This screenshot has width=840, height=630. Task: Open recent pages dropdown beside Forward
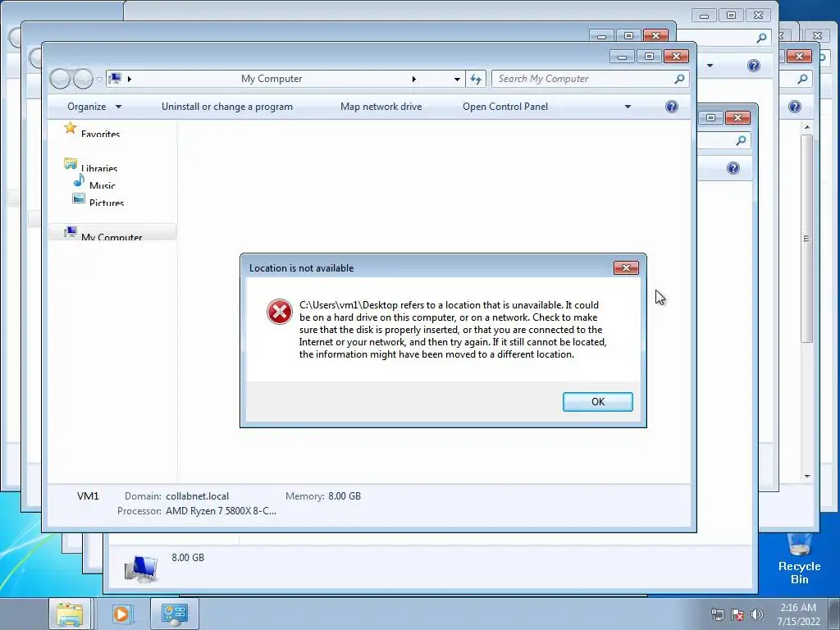point(99,80)
